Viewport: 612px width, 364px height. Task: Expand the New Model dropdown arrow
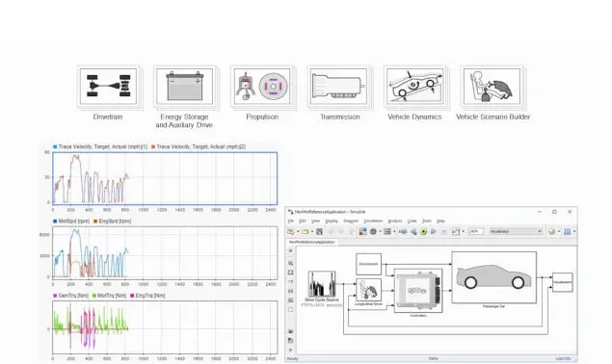click(298, 231)
